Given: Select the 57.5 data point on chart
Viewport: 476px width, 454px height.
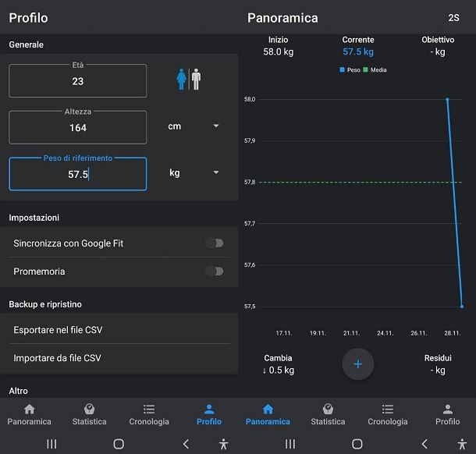Looking at the screenshot, I should coord(462,307).
